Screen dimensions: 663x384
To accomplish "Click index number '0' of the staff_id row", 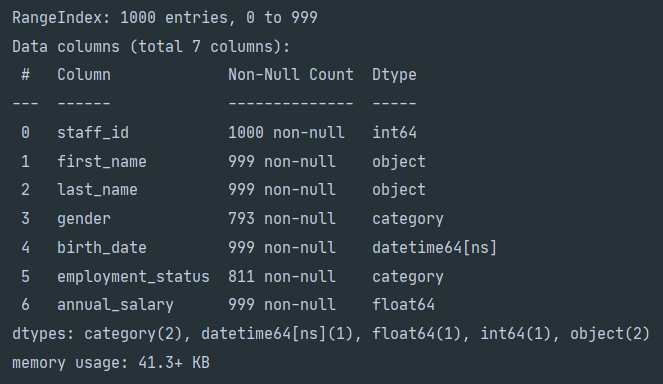I will pyautogui.click(x=25, y=133).
